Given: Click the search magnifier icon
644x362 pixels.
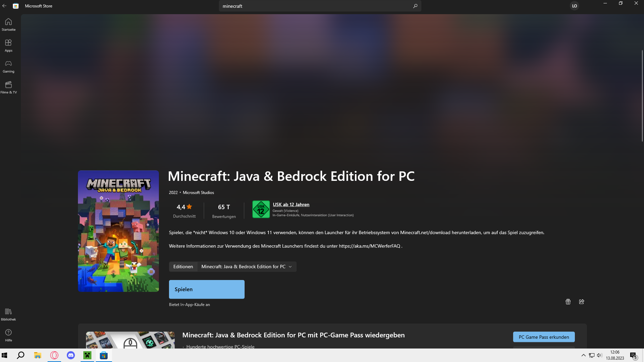Looking at the screenshot, I should 415,6.
